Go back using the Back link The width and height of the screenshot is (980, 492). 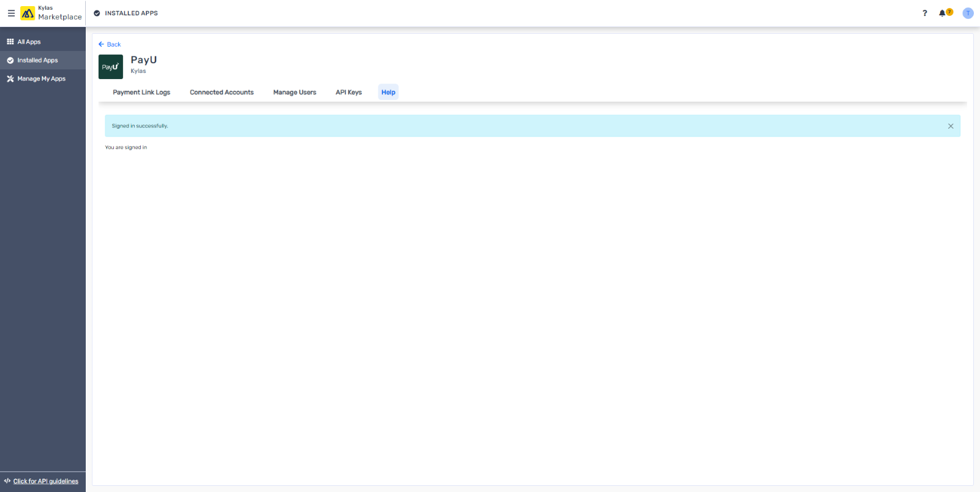click(x=110, y=44)
